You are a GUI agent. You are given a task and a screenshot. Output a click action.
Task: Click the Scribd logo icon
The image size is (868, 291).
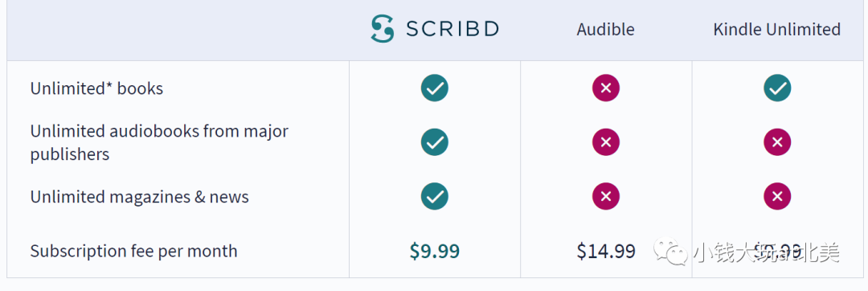(383, 29)
